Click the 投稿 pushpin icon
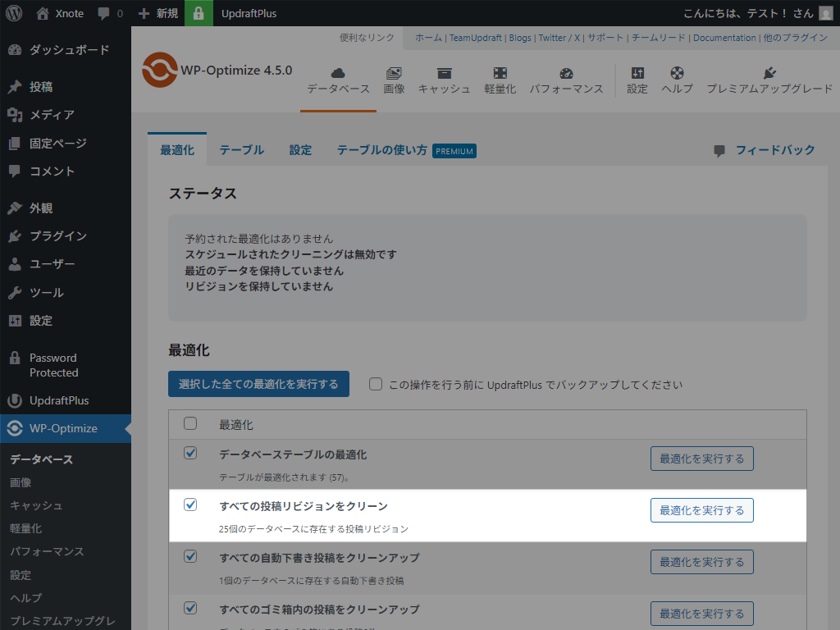The width and height of the screenshot is (840, 630). (15, 87)
